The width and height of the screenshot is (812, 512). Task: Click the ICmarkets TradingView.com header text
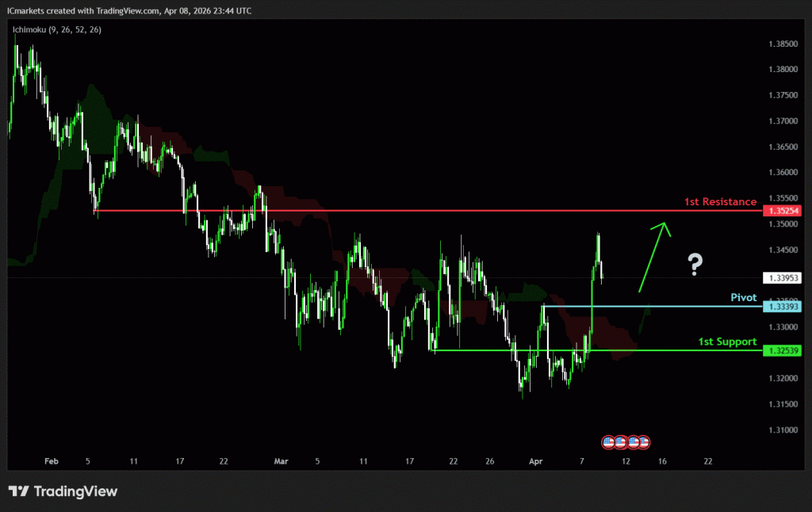[129, 11]
